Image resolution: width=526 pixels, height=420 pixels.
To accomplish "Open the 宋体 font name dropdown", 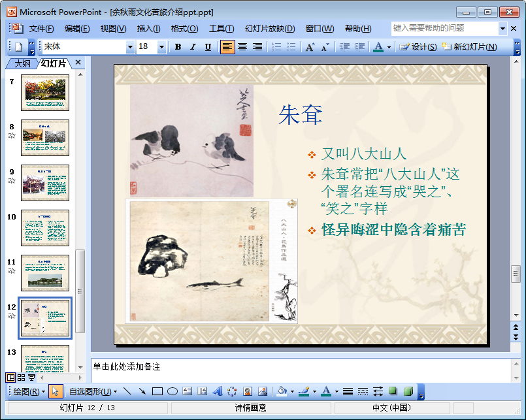I will [x=130, y=47].
